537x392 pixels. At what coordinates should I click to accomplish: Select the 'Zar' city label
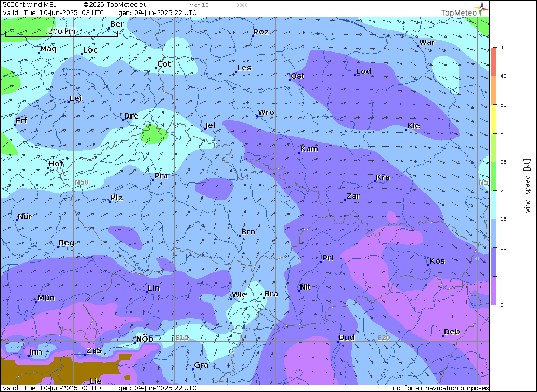pyautogui.click(x=353, y=196)
